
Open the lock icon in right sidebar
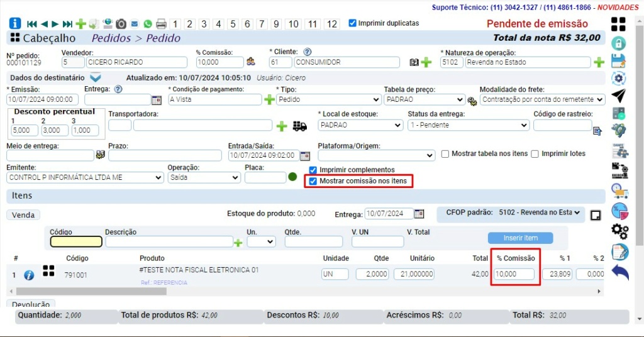click(619, 43)
